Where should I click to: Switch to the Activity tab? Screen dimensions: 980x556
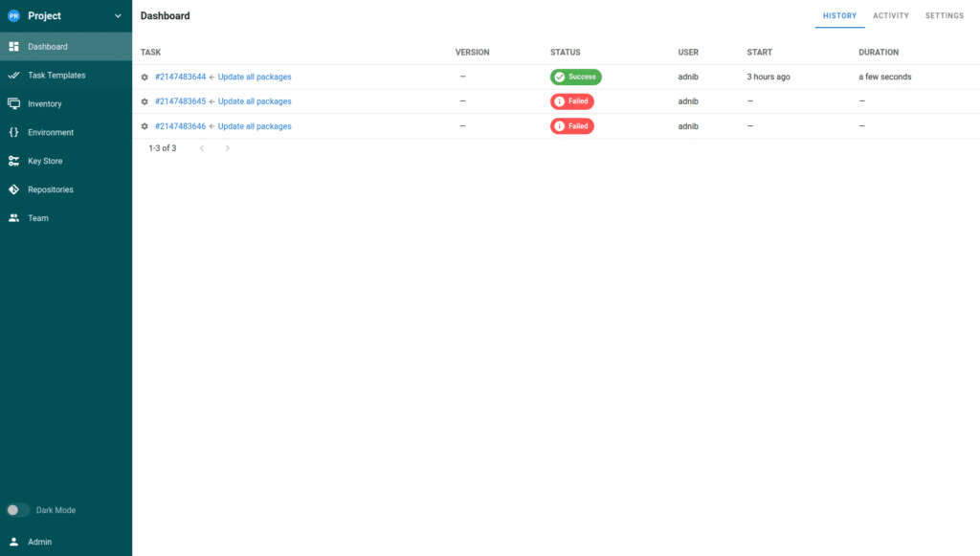pos(890,16)
